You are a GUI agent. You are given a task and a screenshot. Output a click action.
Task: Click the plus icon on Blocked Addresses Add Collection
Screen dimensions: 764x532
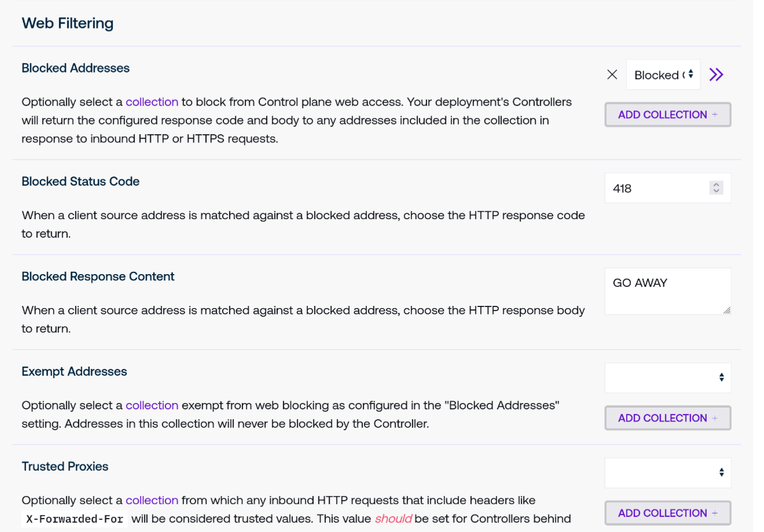pyautogui.click(x=715, y=114)
